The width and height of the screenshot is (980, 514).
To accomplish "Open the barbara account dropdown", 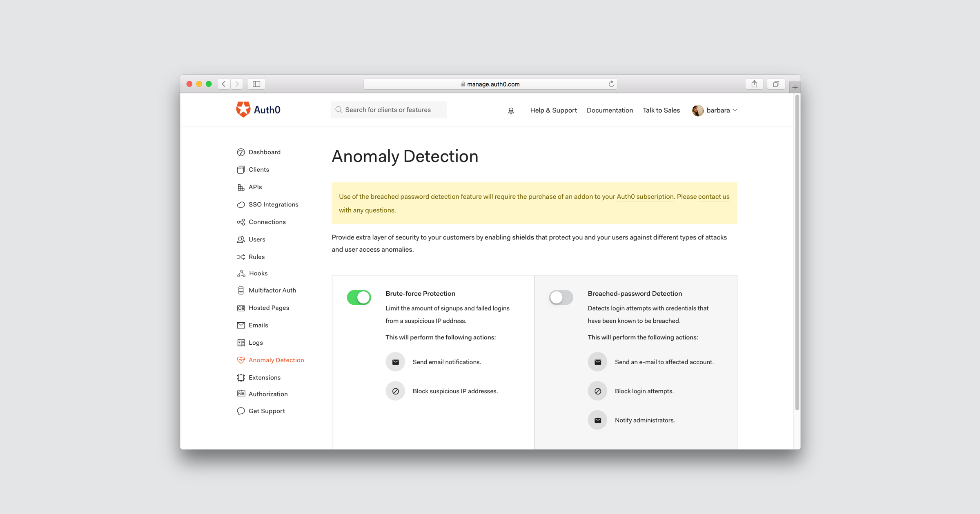I will click(715, 110).
